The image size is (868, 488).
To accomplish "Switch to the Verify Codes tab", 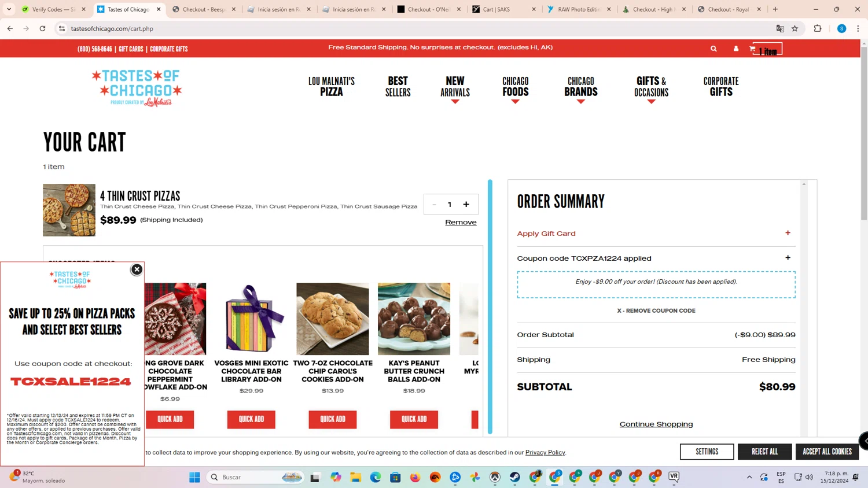I will click(x=54, y=9).
